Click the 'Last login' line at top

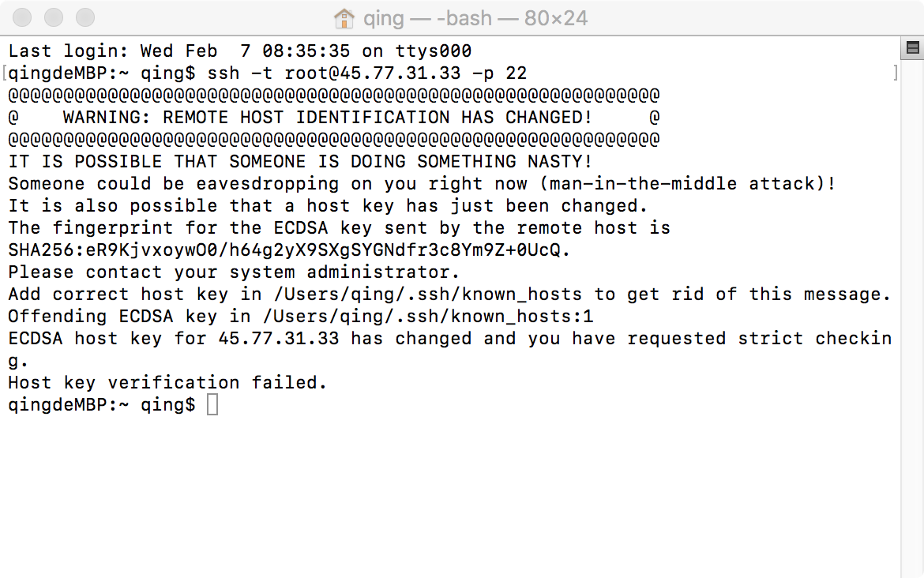pos(240,51)
